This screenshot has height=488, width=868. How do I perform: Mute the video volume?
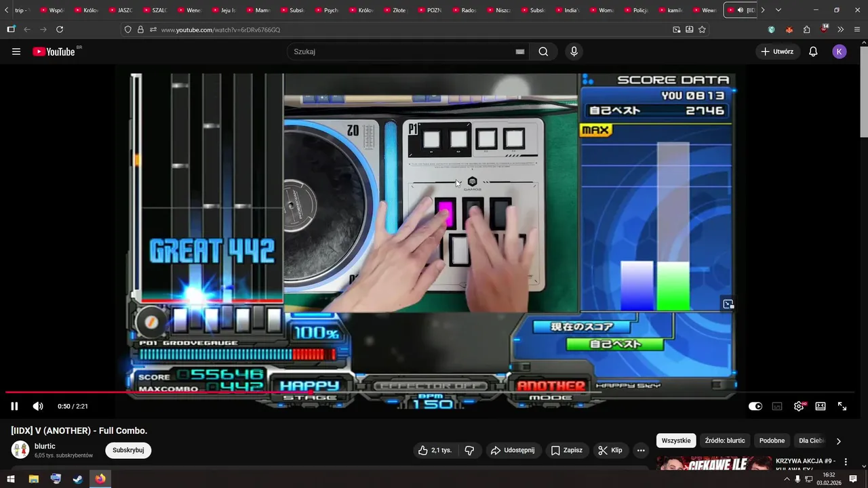(x=38, y=406)
